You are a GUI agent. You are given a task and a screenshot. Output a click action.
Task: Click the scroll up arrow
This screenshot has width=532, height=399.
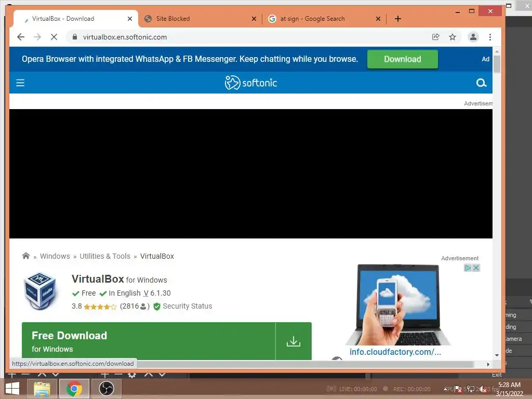497,51
